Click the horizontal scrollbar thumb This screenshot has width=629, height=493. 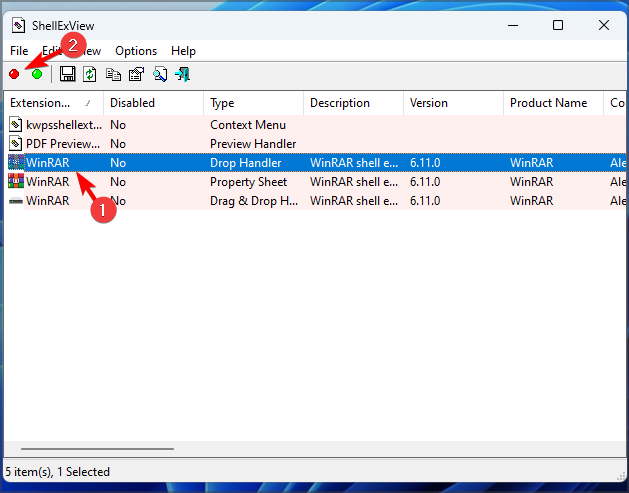97,449
